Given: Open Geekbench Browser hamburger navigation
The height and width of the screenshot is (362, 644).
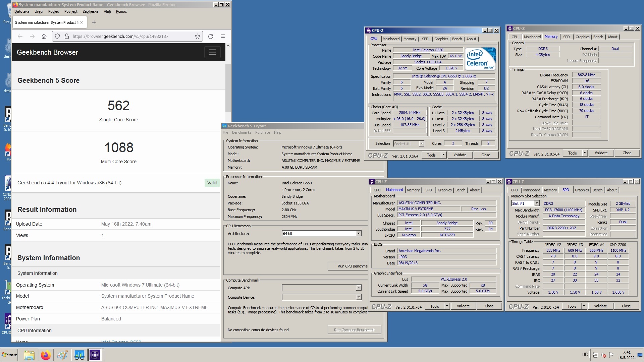Looking at the screenshot, I should [x=212, y=52].
